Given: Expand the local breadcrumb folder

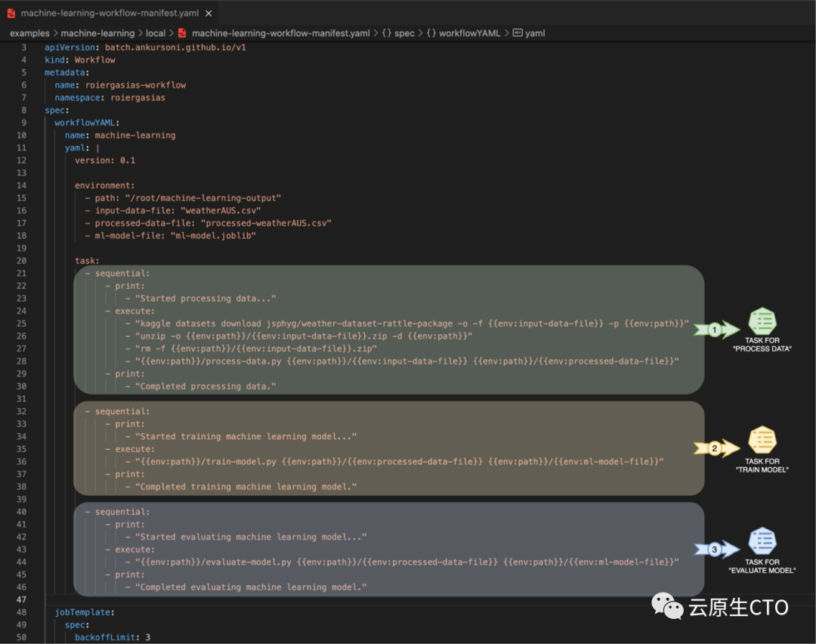Looking at the screenshot, I should pos(156,33).
